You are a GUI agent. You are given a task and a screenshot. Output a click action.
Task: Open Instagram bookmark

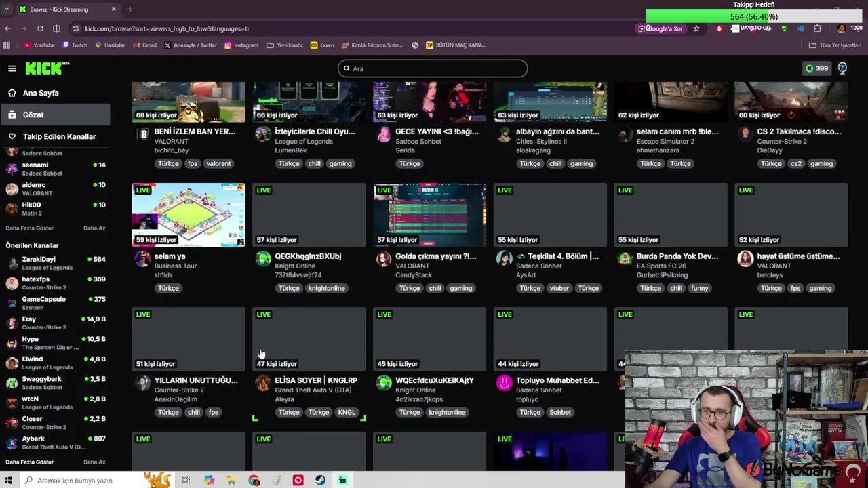[x=241, y=45]
